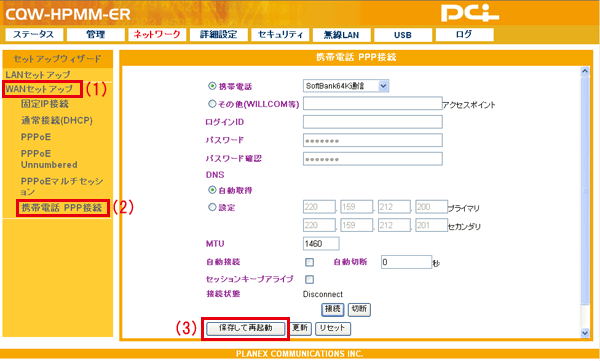Open the SoftBank64K通信 carrier dropdown

(346, 86)
